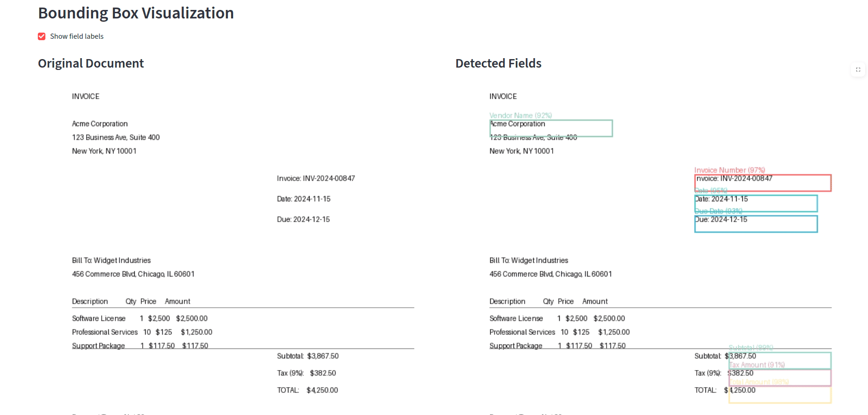Select the Date field bounding box
Screen dimensions: 868x415
pyautogui.click(x=755, y=203)
